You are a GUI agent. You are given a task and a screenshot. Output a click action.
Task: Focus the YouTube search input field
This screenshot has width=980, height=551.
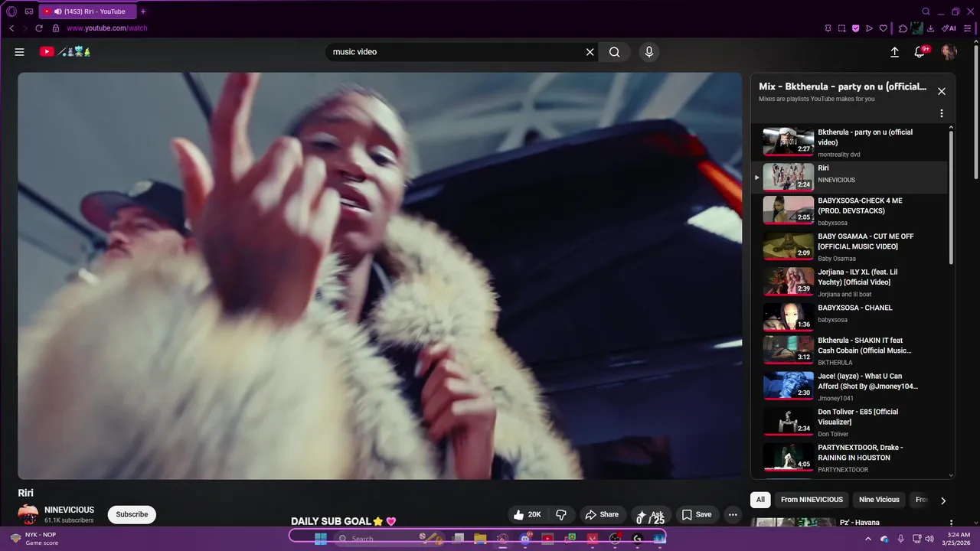(456, 52)
